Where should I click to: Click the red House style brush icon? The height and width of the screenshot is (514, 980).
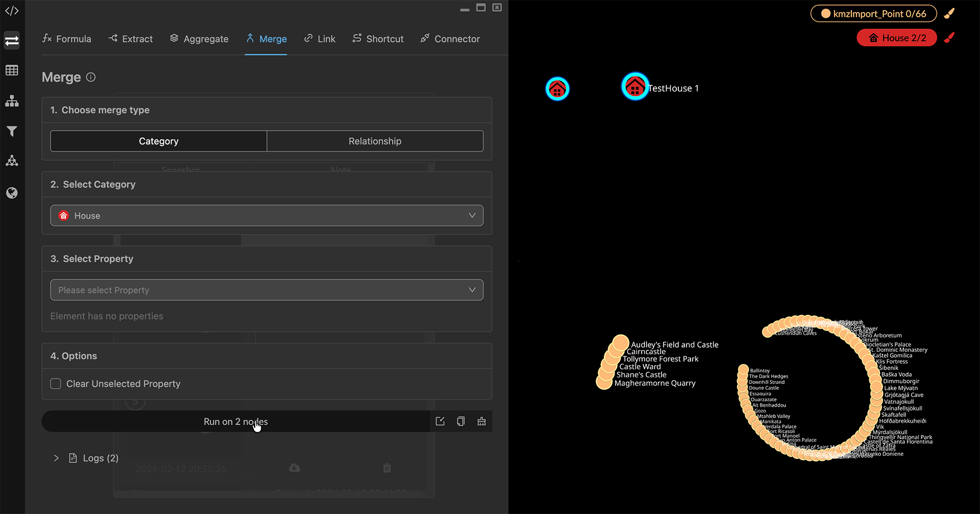pos(949,38)
